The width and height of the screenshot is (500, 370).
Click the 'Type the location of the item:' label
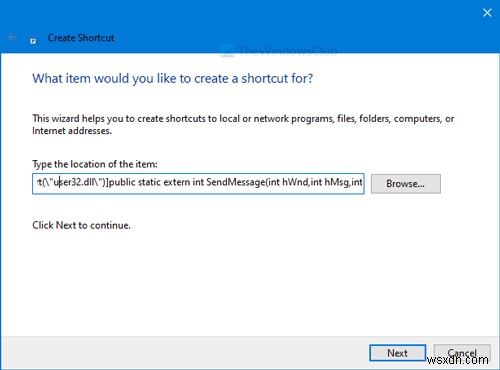pos(95,164)
